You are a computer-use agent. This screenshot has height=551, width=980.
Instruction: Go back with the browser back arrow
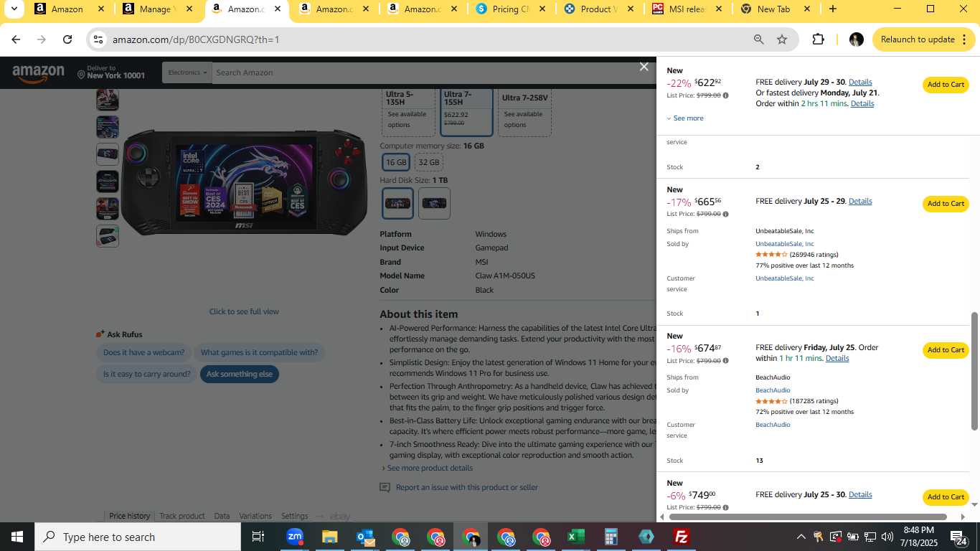pyautogui.click(x=16, y=39)
